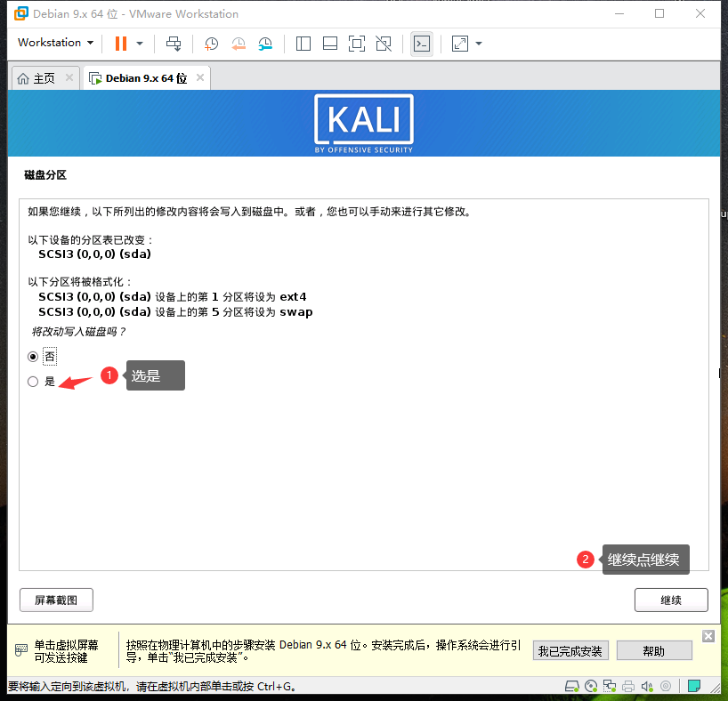Screen dimensions: 728x701
Task: Open the snapshot manager icon
Action: click(x=265, y=44)
